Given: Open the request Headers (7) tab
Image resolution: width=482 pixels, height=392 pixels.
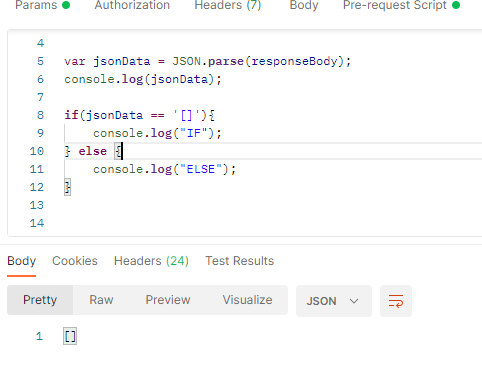Looking at the screenshot, I should coord(228,5).
